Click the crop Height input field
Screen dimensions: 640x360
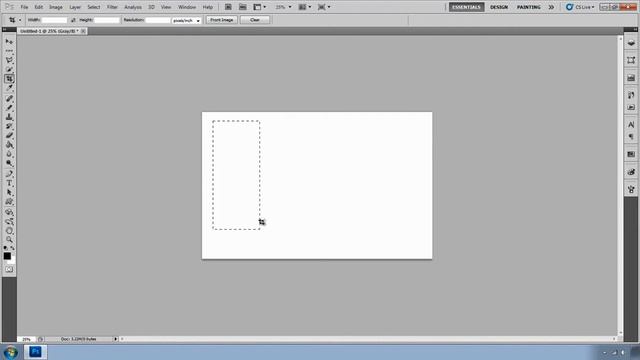click(107, 20)
